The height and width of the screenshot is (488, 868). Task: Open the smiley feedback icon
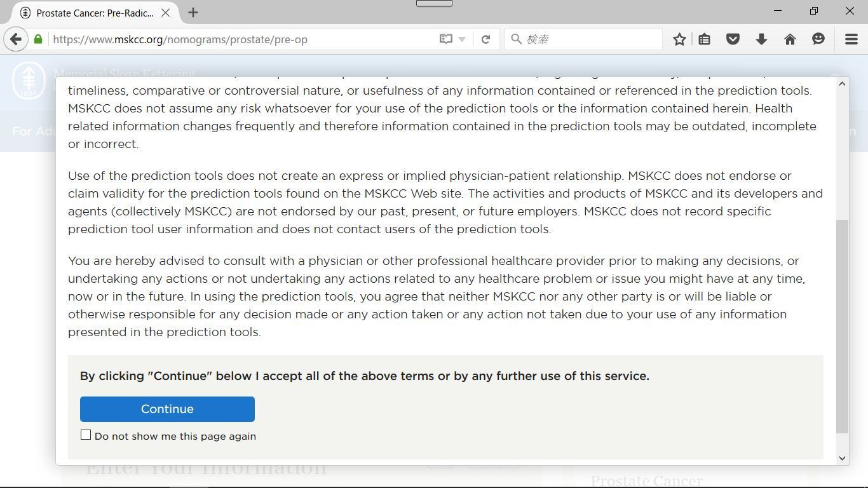(818, 39)
